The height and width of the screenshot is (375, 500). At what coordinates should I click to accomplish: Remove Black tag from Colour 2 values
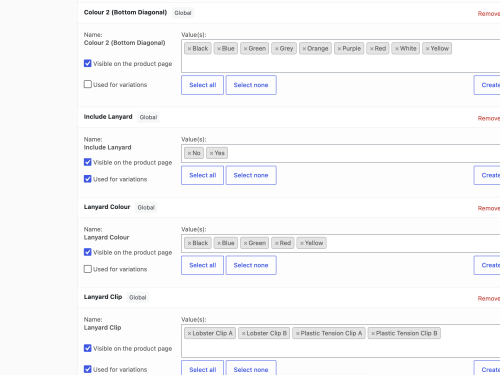[189, 49]
